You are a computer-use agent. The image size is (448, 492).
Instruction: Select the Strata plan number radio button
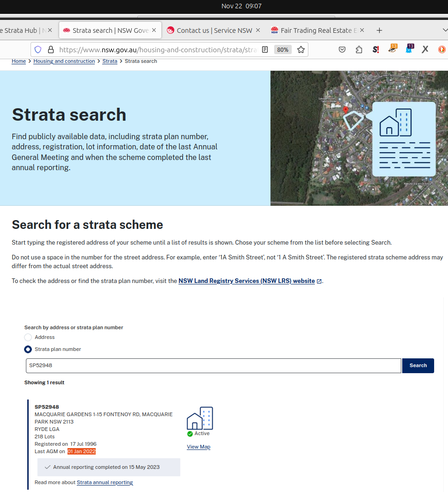(28, 349)
